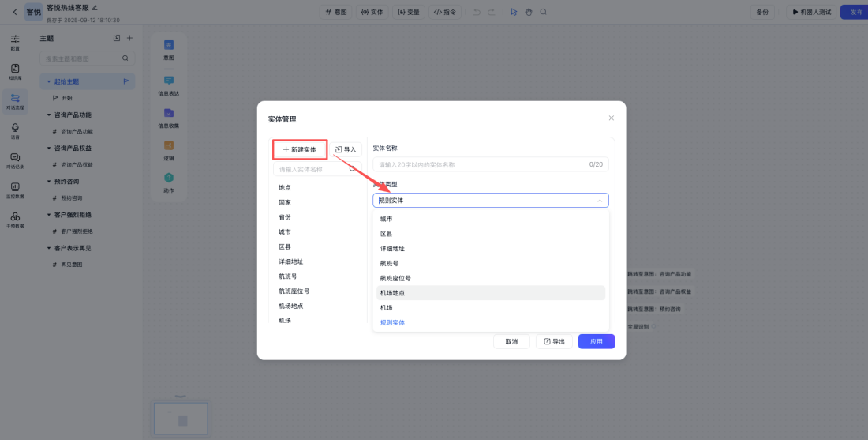Viewport: 868px width, 440px height.
Task: Open the 实体类型 dropdown showing 规则实体
Action: click(x=491, y=200)
